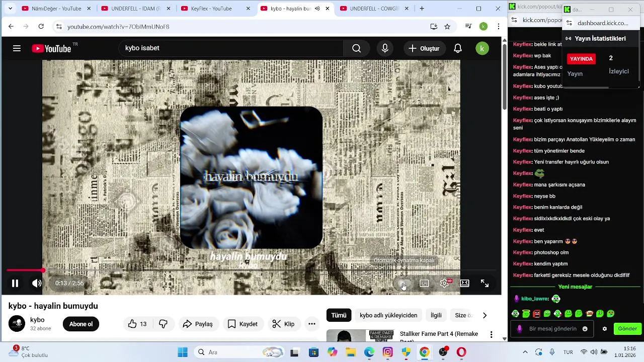Image resolution: width=644 pixels, height=362 pixels.
Task: Open the tab search dropdown arrow
Action: click(x=10, y=9)
